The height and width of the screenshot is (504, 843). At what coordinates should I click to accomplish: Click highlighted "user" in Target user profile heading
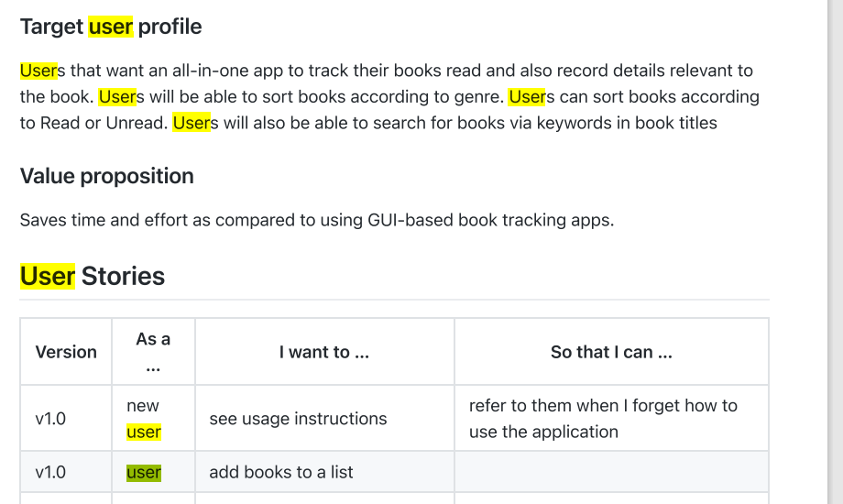pyautogui.click(x=111, y=27)
